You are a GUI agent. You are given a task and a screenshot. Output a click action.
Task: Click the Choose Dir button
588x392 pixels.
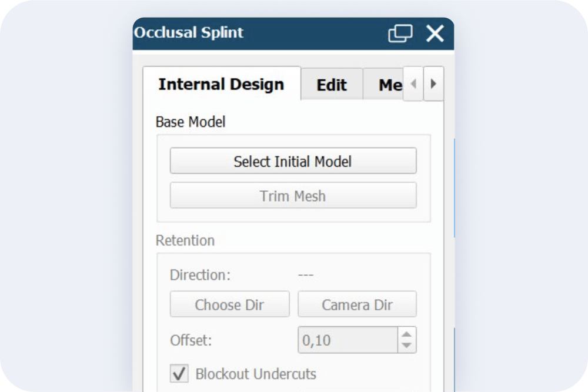pyautogui.click(x=229, y=304)
